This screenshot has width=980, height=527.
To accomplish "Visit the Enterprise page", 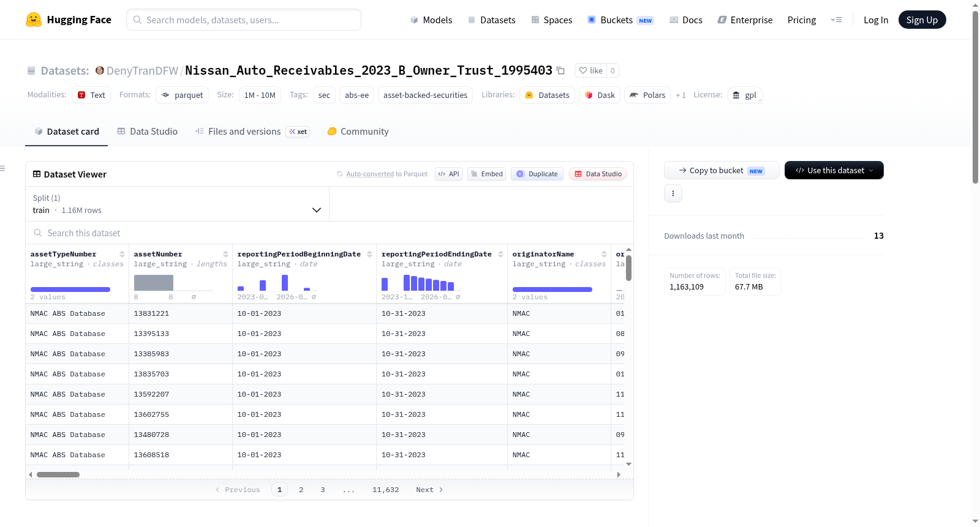I will click(x=745, y=20).
